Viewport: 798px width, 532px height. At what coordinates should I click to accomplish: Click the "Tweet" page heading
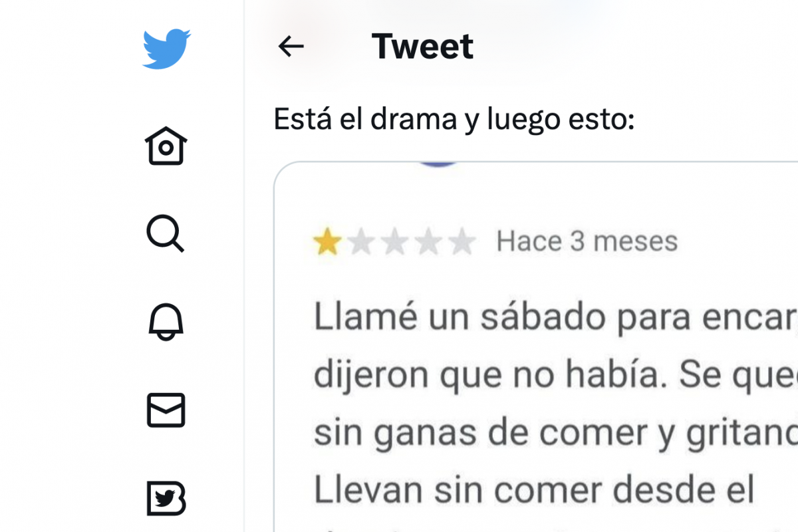coord(423,47)
